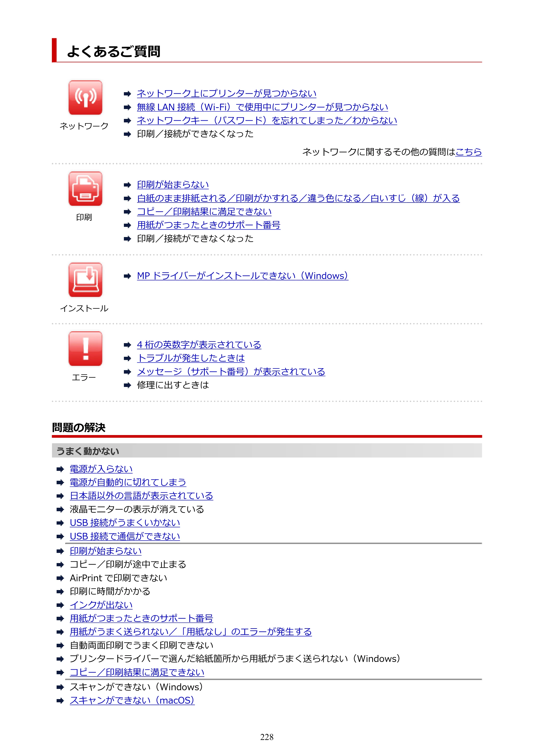Open link USB 接続で通信ができない
This screenshot has width=534, height=756.
click(x=125, y=536)
